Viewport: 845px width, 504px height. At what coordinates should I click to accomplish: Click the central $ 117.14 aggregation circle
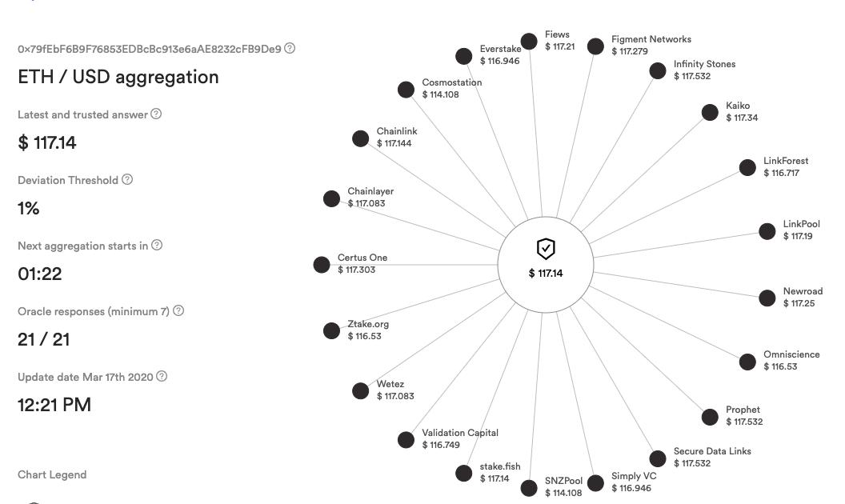click(x=546, y=265)
